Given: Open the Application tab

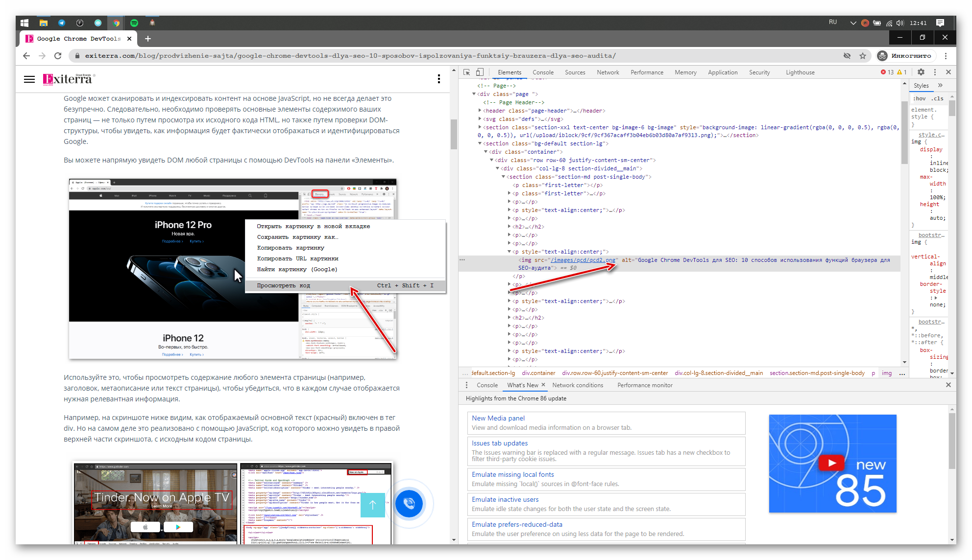Looking at the screenshot, I should [723, 72].
